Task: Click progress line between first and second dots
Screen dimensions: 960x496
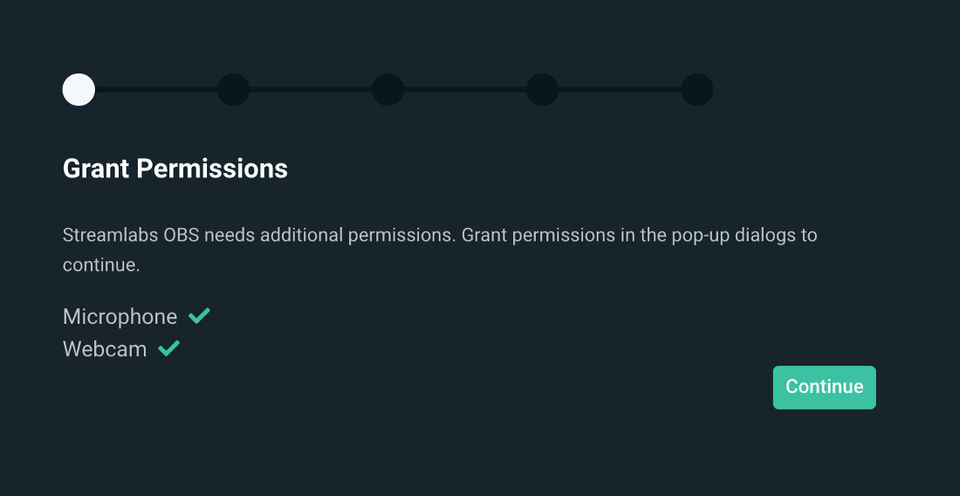Action: 156,90
